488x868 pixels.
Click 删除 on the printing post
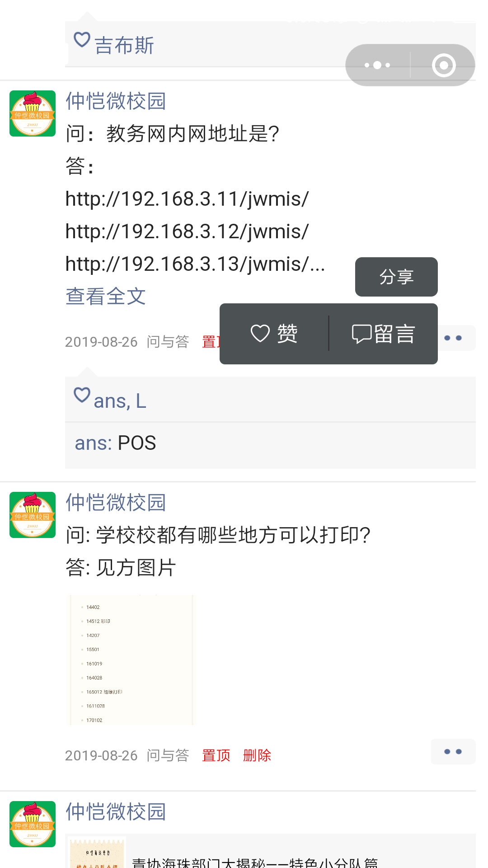pyautogui.click(x=257, y=755)
